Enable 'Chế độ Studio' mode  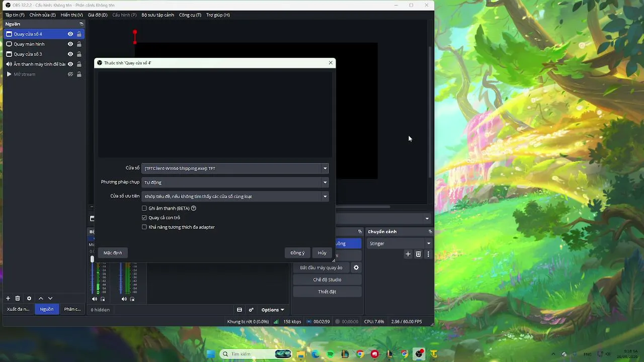[x=328, y=280]
